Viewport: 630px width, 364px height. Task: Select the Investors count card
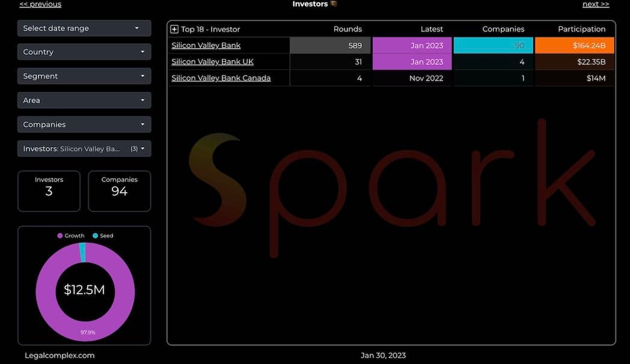tap(49, 191)
